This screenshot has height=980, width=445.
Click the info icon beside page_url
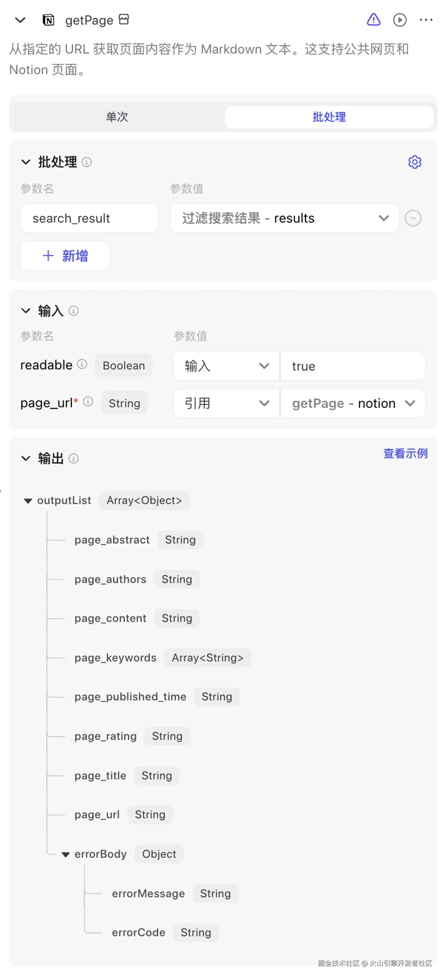tap(88, 401)
